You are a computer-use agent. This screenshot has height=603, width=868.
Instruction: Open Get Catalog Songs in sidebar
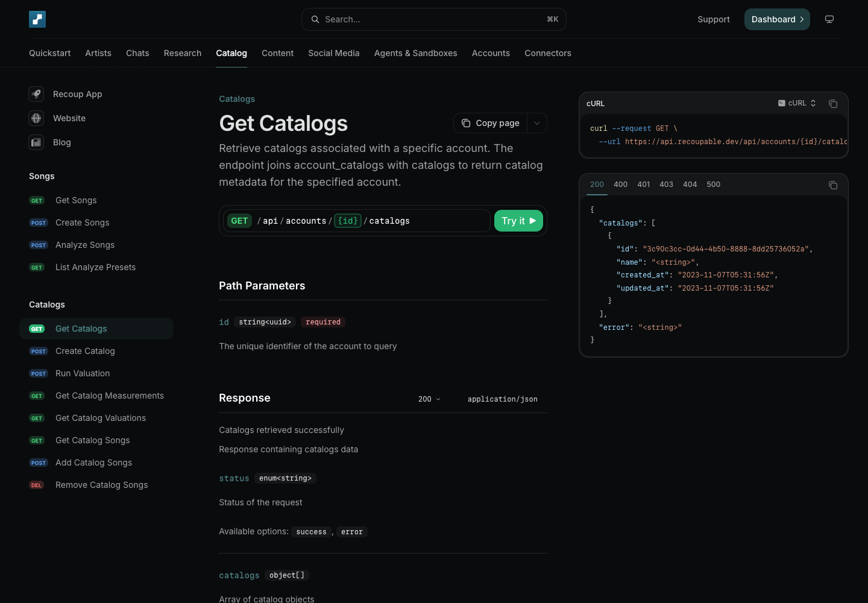point(96,440)
